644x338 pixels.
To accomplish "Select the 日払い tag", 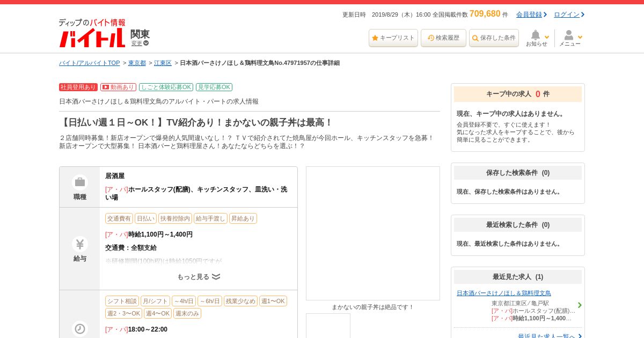I will pos(145,218).
